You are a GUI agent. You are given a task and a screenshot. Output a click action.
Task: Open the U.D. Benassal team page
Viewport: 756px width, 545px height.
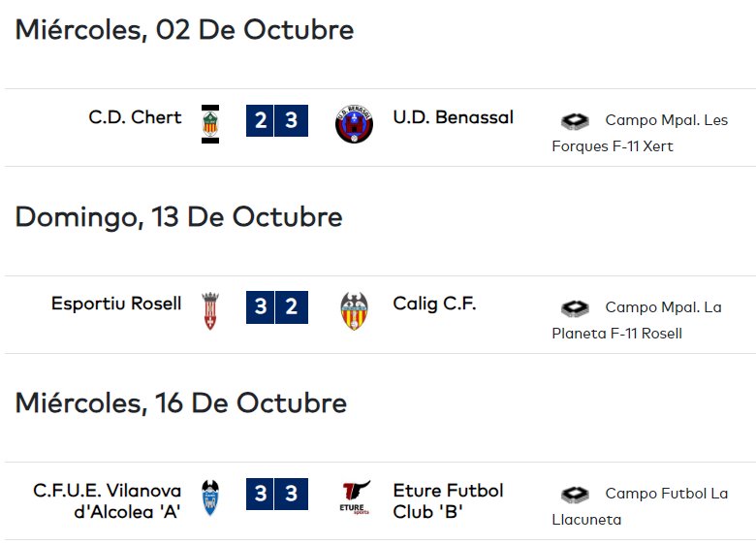pyautogui.click(x=454, y=117)
